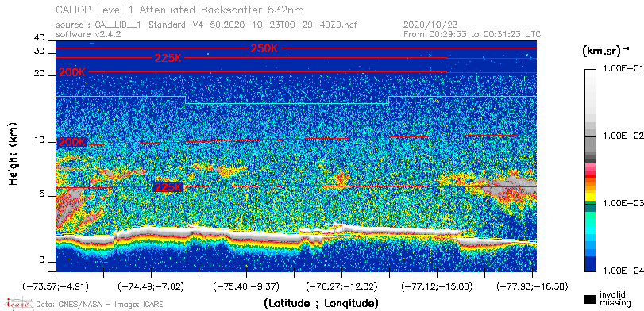Click the date "2020/10/23"

431,25
